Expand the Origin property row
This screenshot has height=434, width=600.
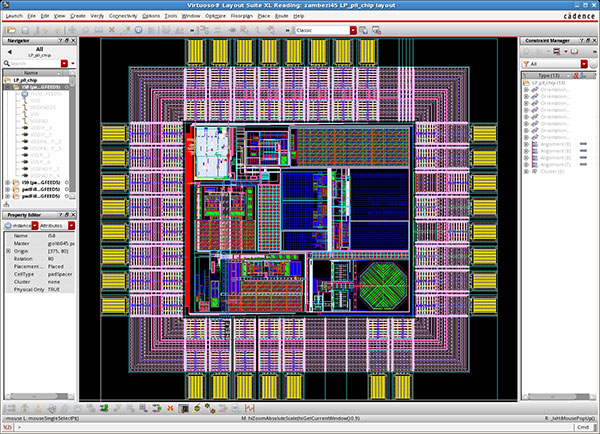point(8,251)
